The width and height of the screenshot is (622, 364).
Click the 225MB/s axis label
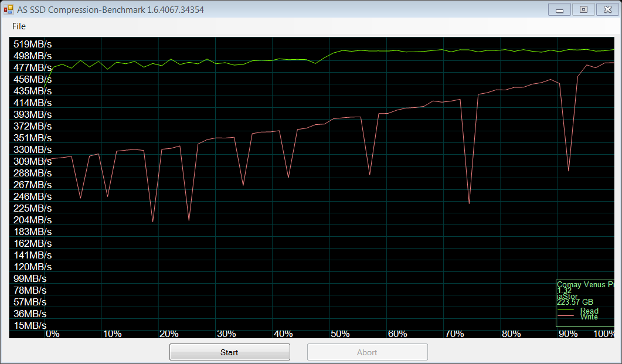point(32,208)
